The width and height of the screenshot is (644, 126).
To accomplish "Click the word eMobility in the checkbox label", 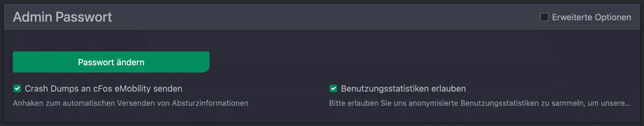I will 132,89.
